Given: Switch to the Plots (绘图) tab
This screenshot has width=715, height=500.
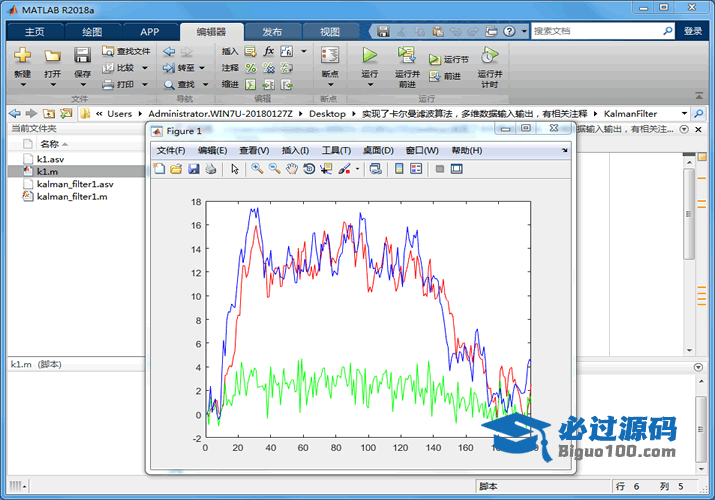Looking at the screenshot, I should pos(92,31).
